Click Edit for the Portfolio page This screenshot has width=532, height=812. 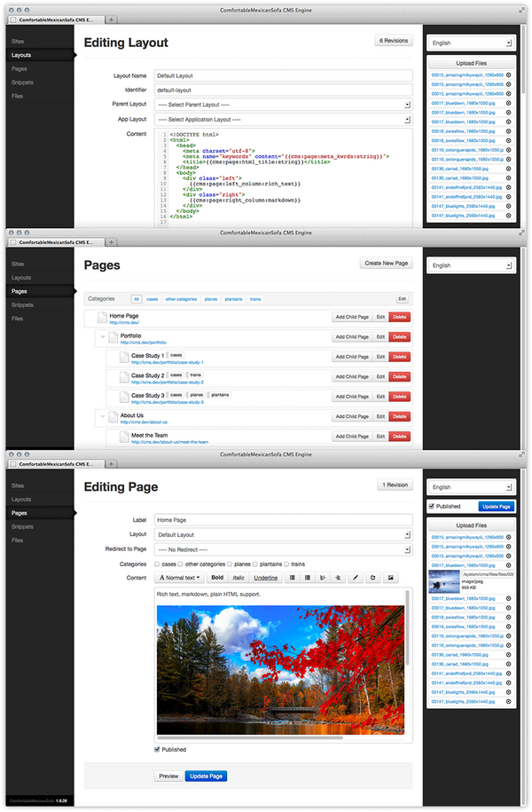point(380,337)
